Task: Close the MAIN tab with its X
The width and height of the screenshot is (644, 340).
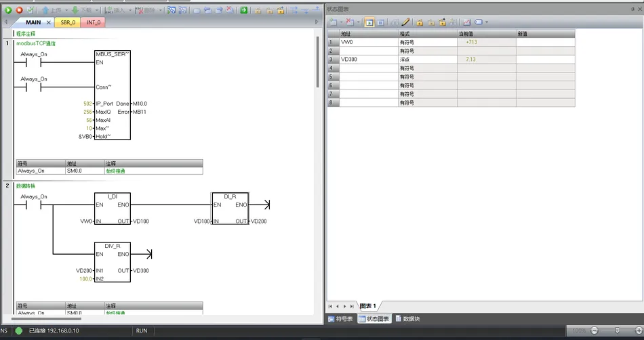Action: (48, 22)
